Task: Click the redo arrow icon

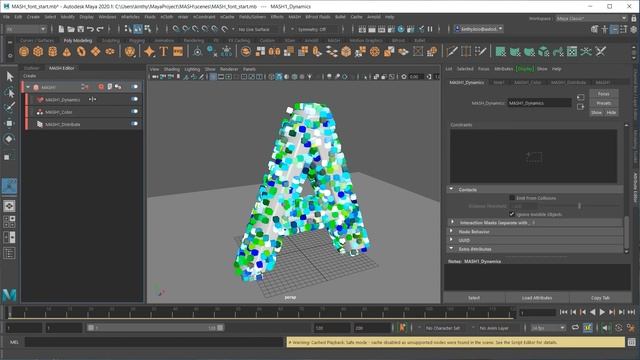Action: tap(100, 29)
